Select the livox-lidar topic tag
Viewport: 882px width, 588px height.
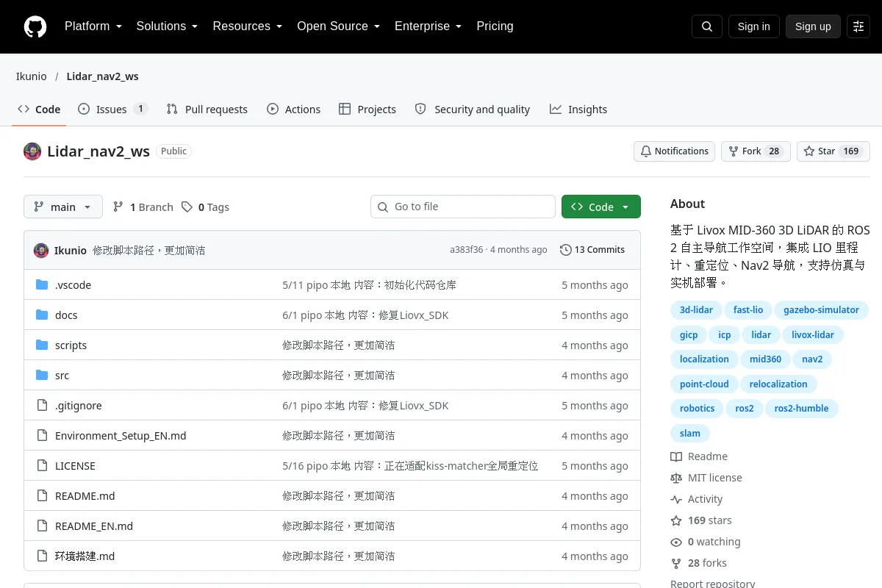[x=813, y=335]
